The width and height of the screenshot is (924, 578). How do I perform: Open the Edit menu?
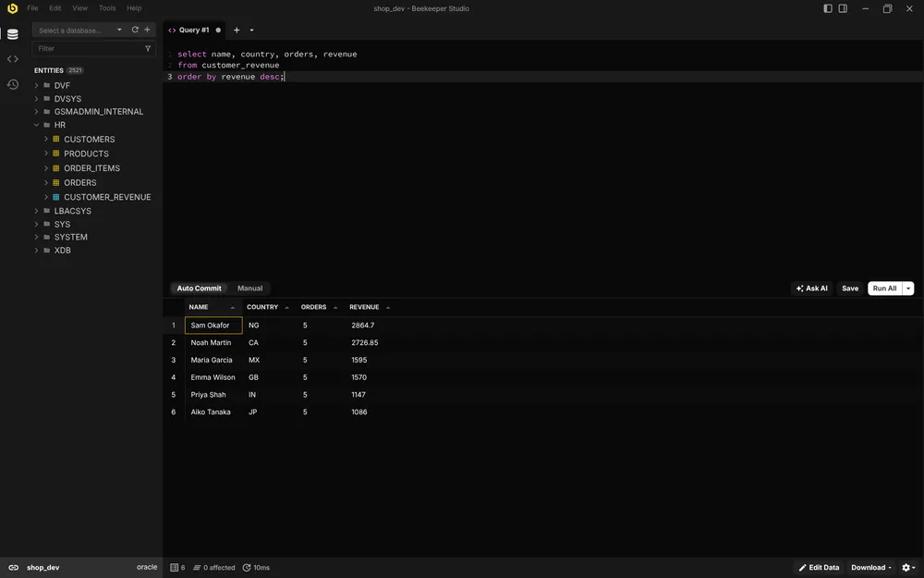click(55, 8)
